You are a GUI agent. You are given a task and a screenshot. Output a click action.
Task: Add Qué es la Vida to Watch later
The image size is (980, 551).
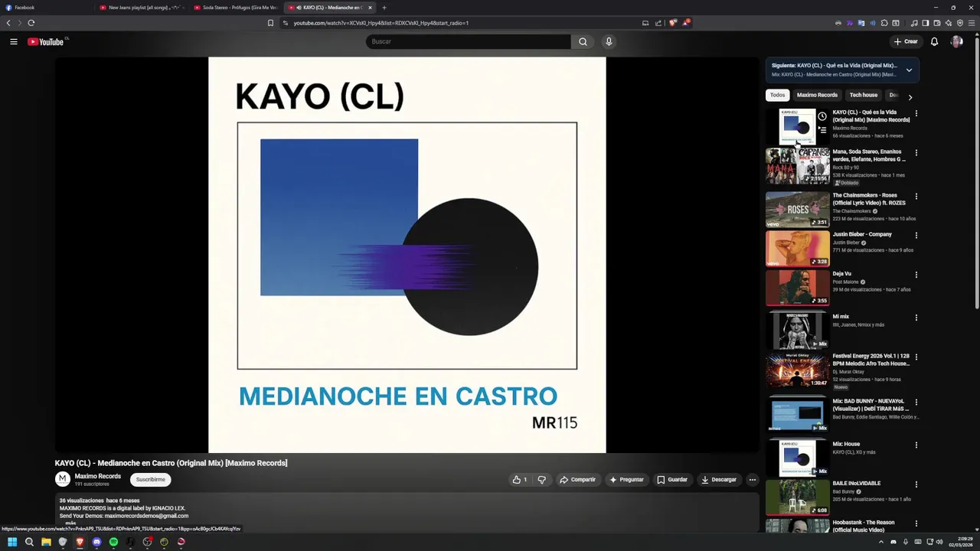click(822, 116)
